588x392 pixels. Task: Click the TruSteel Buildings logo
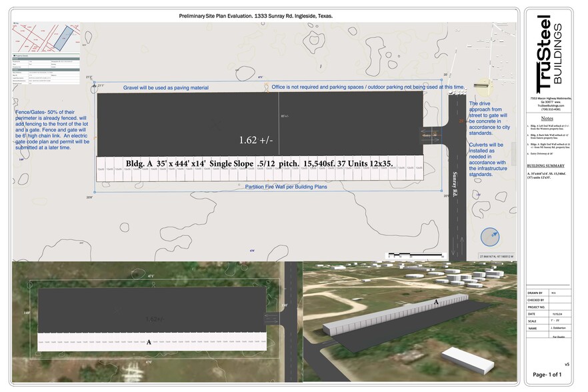click(x=550, y=53)
